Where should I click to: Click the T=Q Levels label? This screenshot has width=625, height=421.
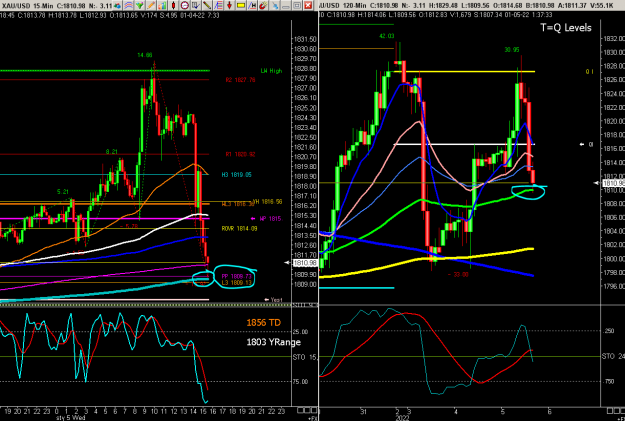(566, 28)
